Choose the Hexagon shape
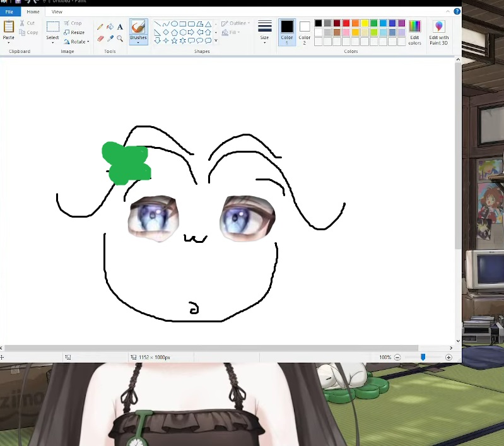The height and width of the screenshot is (446, 504). tap(182, 32)
